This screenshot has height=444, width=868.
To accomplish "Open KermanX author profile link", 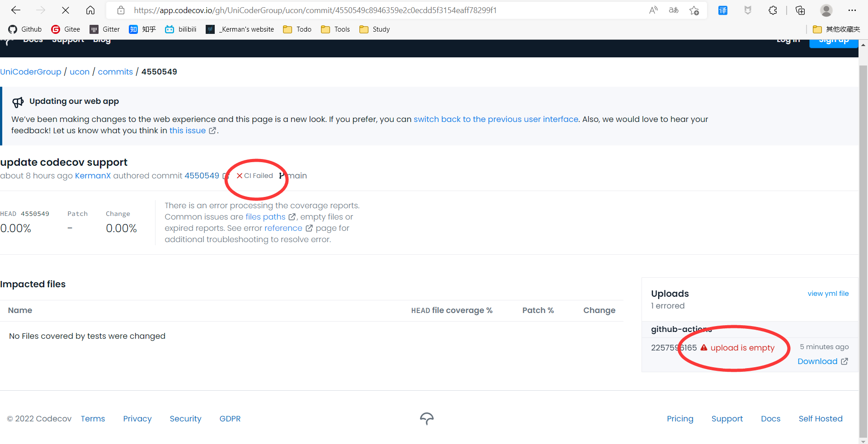I will click(x=93, y=176).
